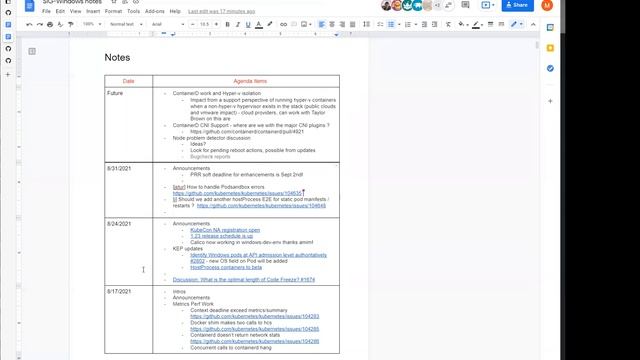Open the Format menu
The image size is (640, 360).
click(x=113, y=11)
